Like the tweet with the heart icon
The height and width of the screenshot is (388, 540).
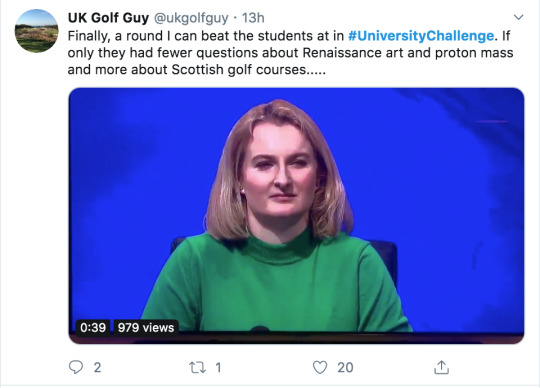click(320, 367)
